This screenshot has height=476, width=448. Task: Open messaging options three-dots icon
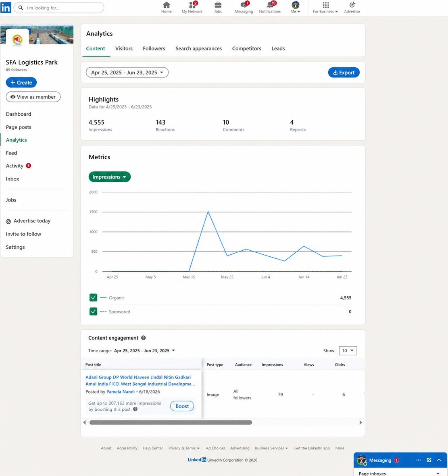(418, 460)
